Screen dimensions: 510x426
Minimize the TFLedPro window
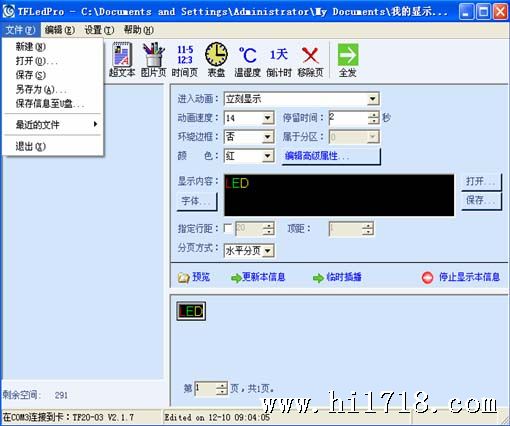coord(466,12)
